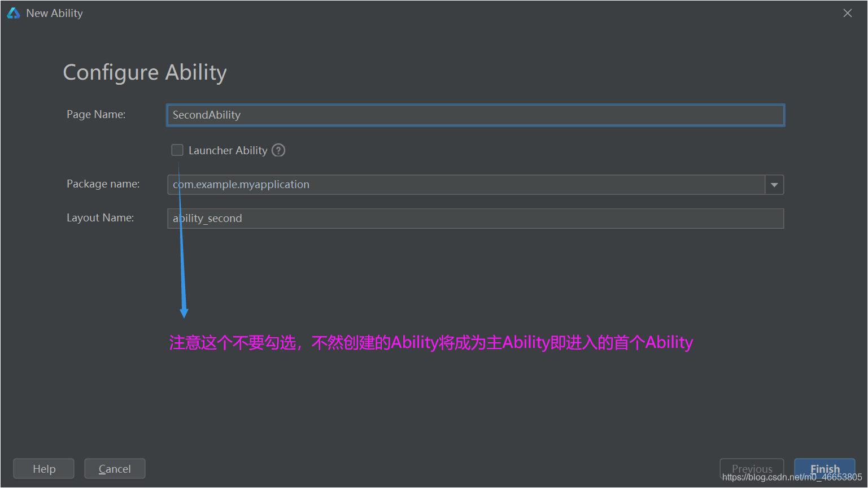
Task: Open the Launcher Ability help tooltip
Action: tap(278, 150)
